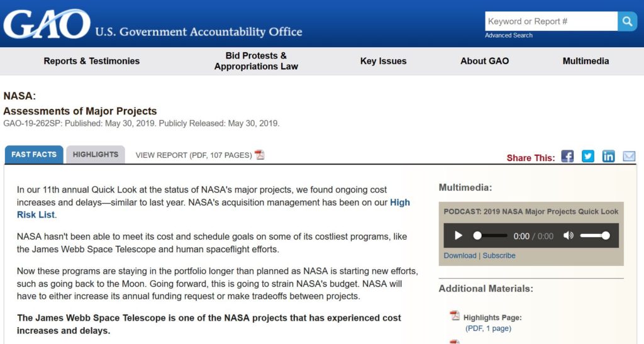Viewport: 644px width, 344px height.
Task: Click the Keyword or Report # field
Action: click(551, 21)
